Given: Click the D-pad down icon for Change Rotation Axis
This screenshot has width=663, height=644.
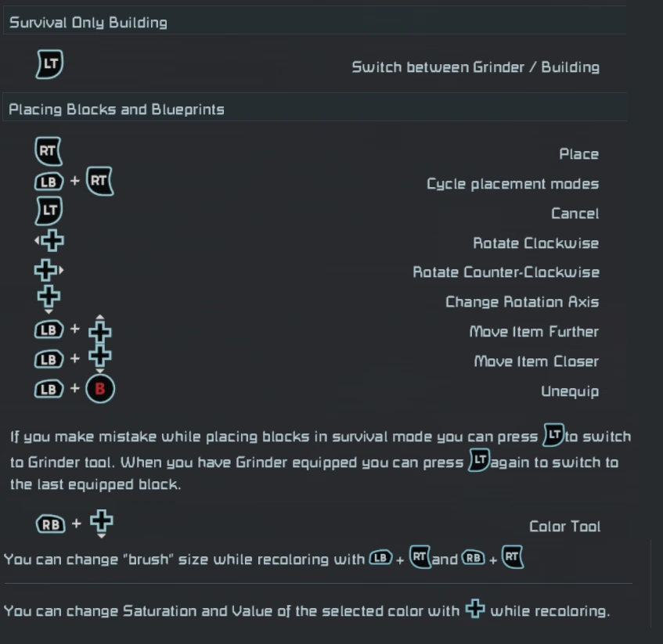Looking at the screenshot, I should click(49, 298).
